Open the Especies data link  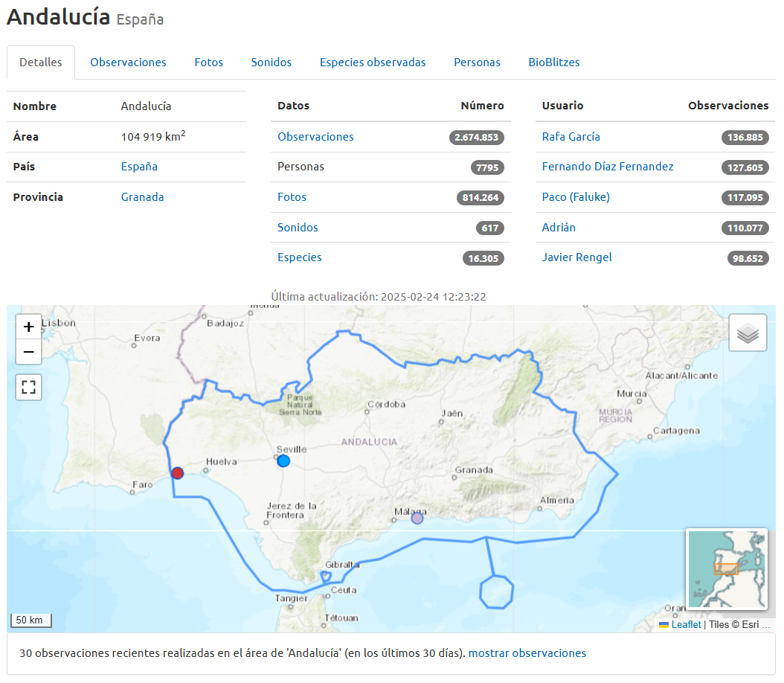(299, 257)
